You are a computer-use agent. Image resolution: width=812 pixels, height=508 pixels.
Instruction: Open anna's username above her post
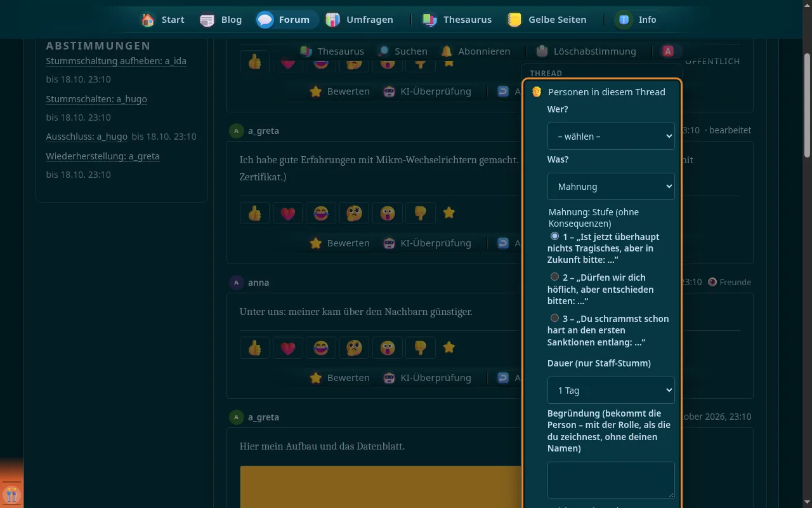point(258,283)
